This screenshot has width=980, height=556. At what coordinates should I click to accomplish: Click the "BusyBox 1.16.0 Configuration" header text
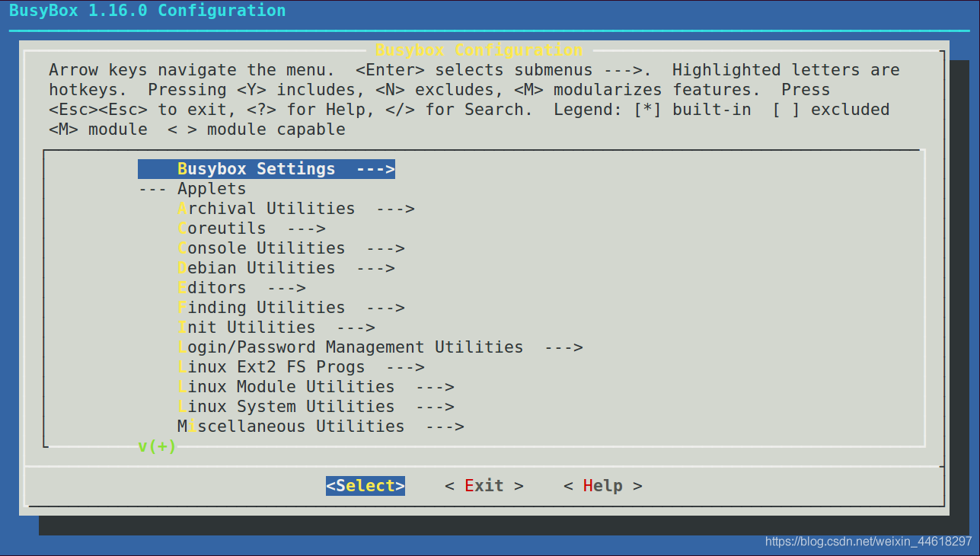[148, 11]
